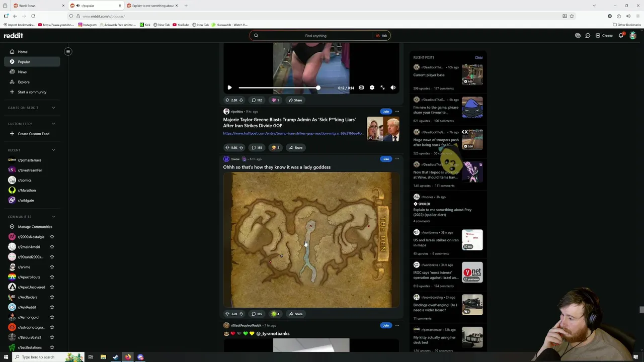The image size is (644, 362).
Task: Favorite r/2meirl4meirl with star
Action: pos(52,247)
